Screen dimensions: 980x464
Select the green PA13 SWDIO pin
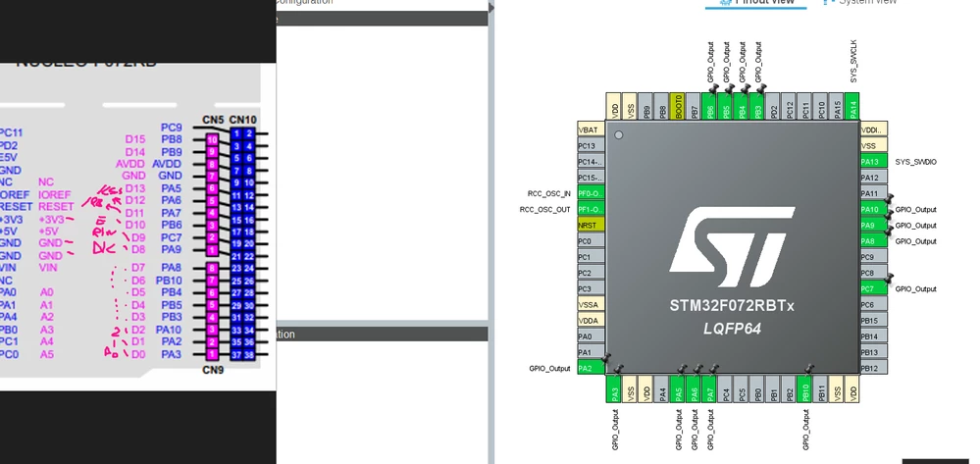[x=874, y=161]
